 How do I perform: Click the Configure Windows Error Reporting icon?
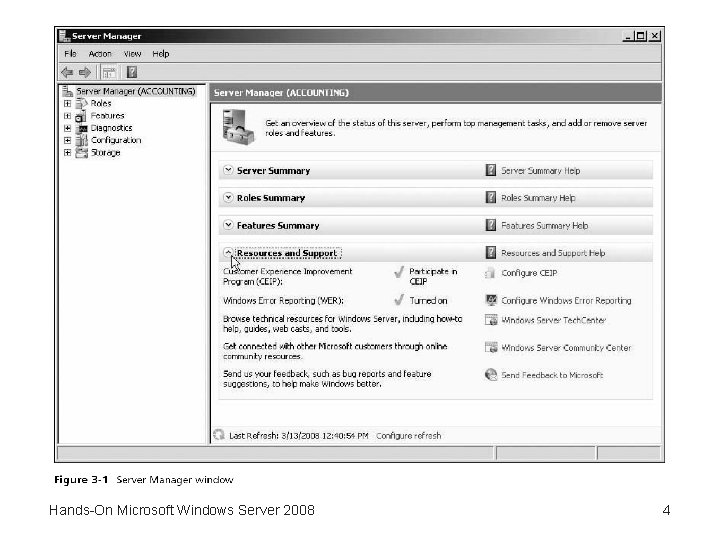click(x=491, y=300)
